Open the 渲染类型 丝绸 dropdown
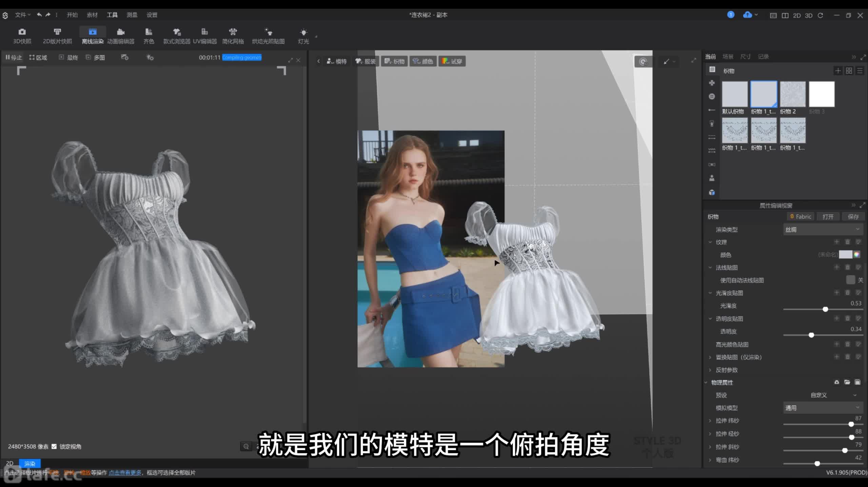Image resolution: width=868 pixels, height=487 pixels. click(x=823, y=229)
